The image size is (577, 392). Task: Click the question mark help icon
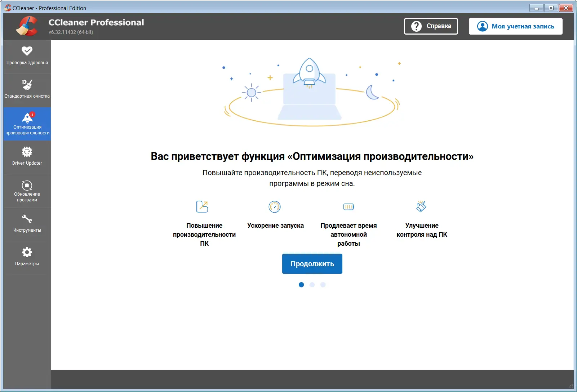(416, 26)
